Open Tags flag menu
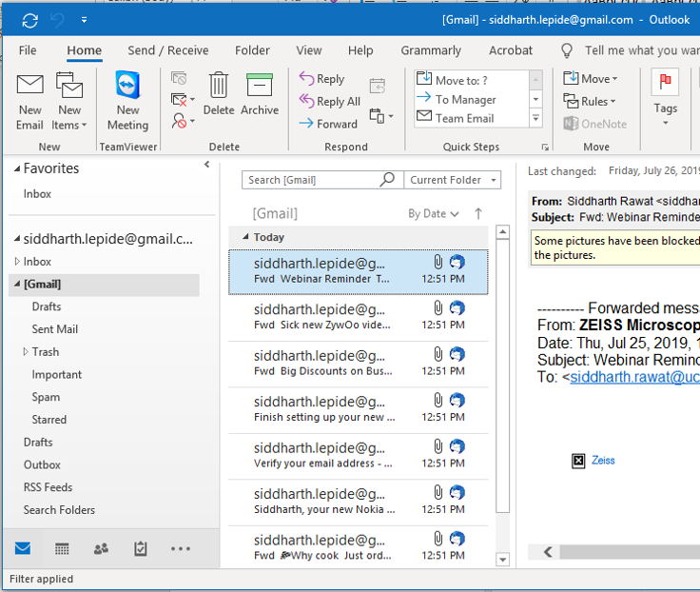Image resolution: width=700 pixels, height=592 pixels. pos(665,97)
